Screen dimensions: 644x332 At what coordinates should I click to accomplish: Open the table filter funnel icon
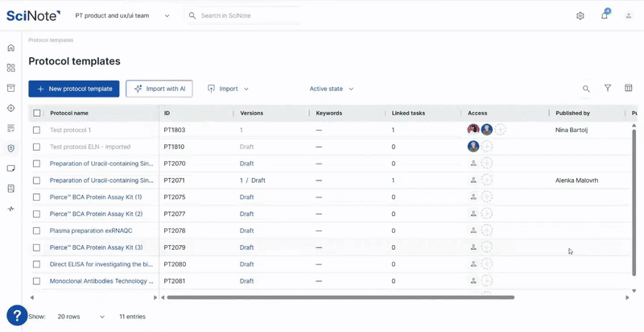coord(608,89)
